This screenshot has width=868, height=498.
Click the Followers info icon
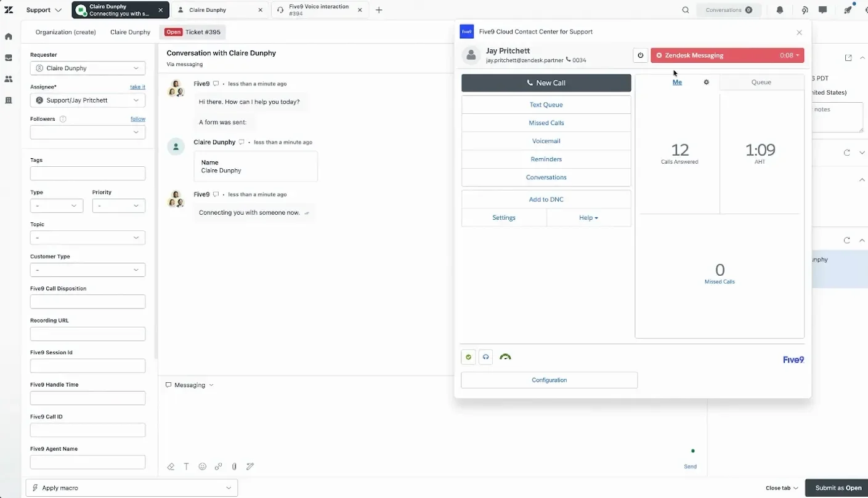pos(63,119)
